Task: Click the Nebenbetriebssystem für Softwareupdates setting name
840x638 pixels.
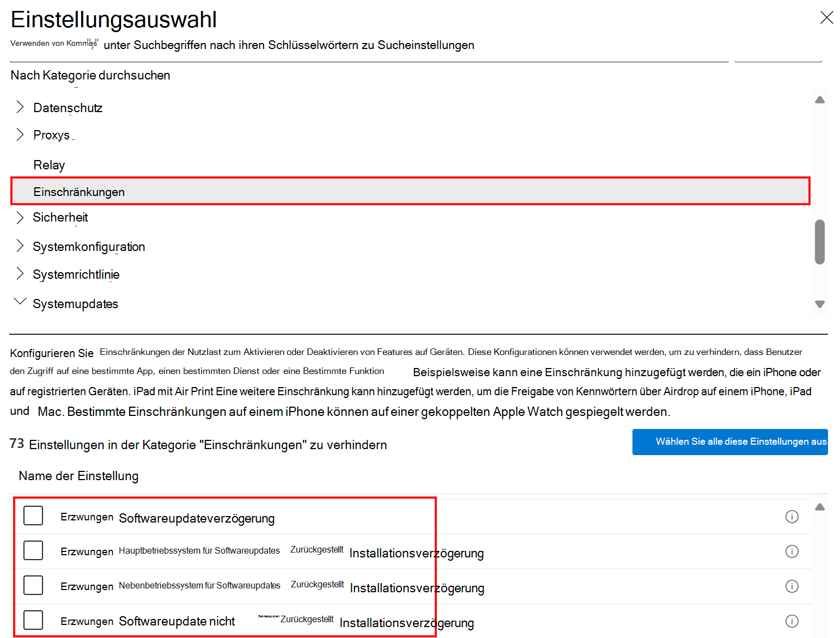Action: pos(272,587)
